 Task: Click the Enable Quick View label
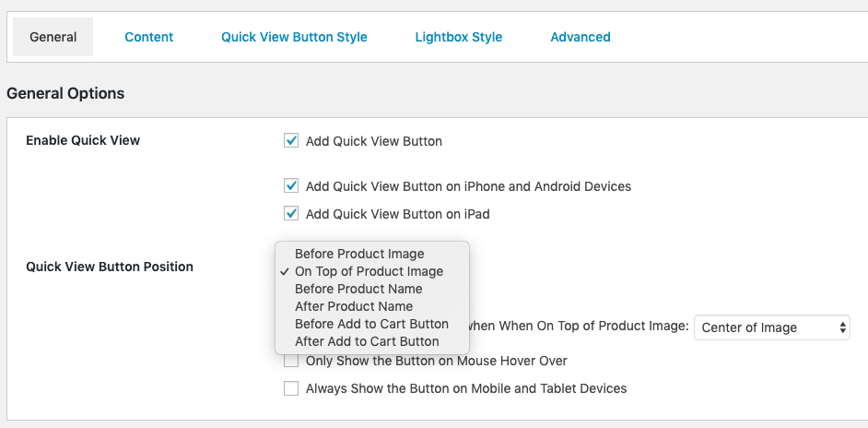[83, 140]
